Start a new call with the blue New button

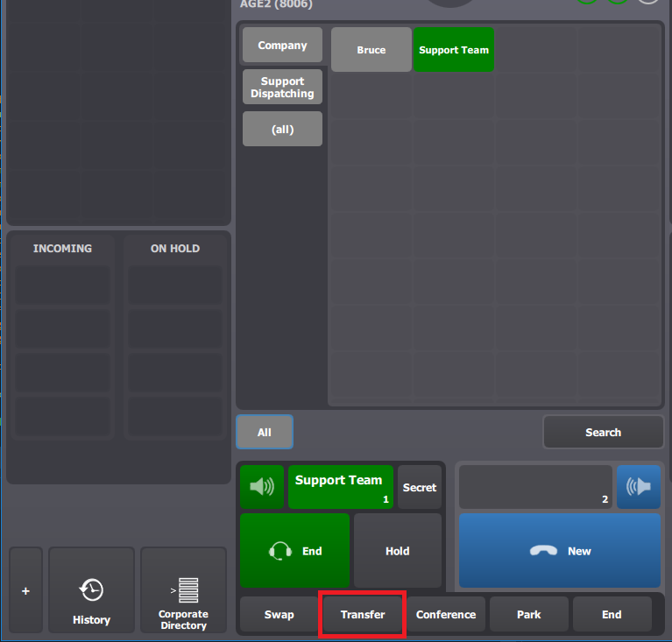click(560, 550)
